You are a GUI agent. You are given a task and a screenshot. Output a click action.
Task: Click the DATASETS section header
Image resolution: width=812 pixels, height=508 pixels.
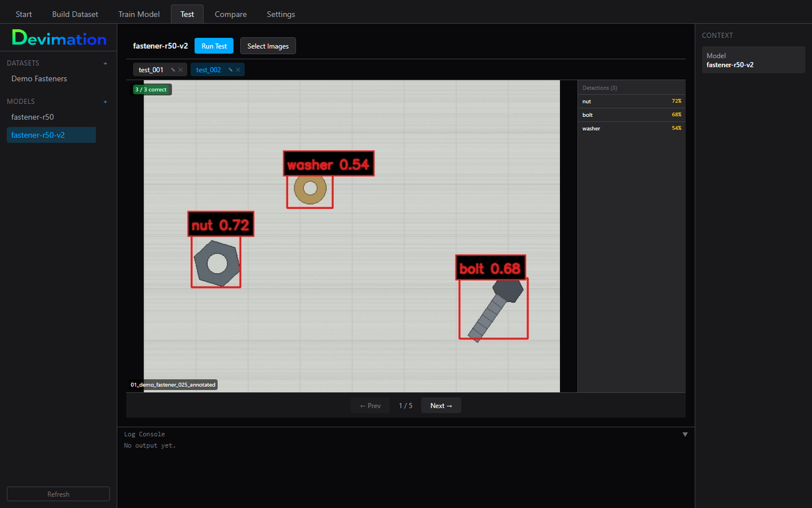23,63
